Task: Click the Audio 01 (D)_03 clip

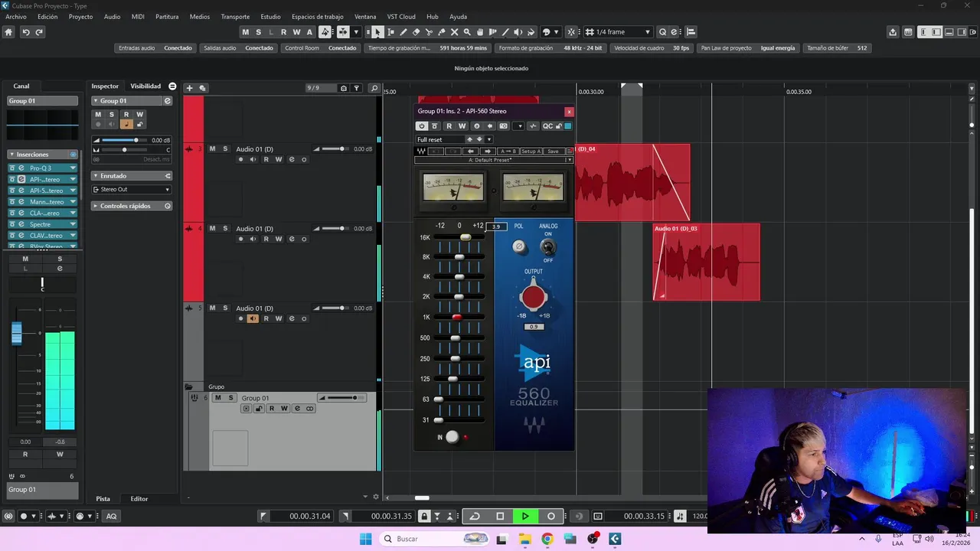Action: tap(706, 262)
